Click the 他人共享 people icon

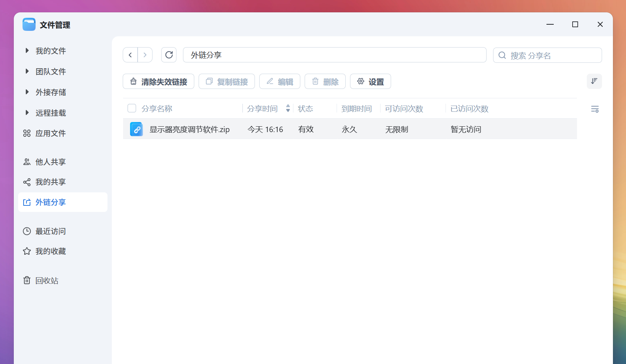(27, 162)
